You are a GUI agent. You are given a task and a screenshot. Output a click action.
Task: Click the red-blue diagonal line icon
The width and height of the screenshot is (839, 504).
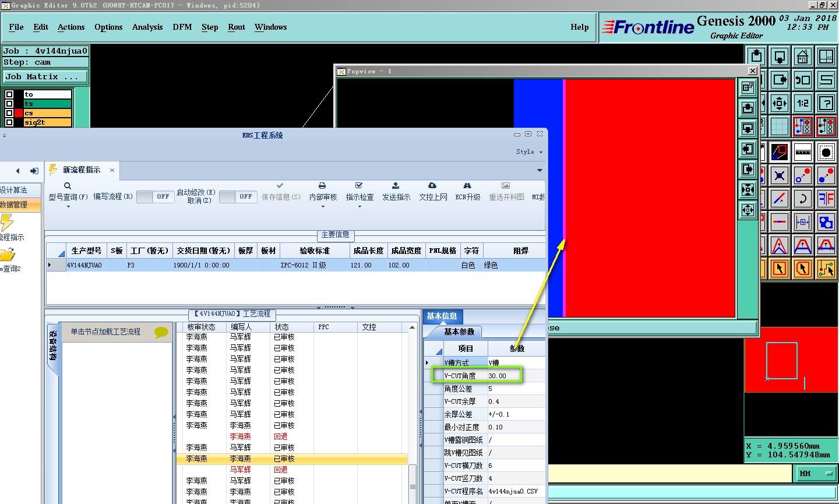[780, 199]
